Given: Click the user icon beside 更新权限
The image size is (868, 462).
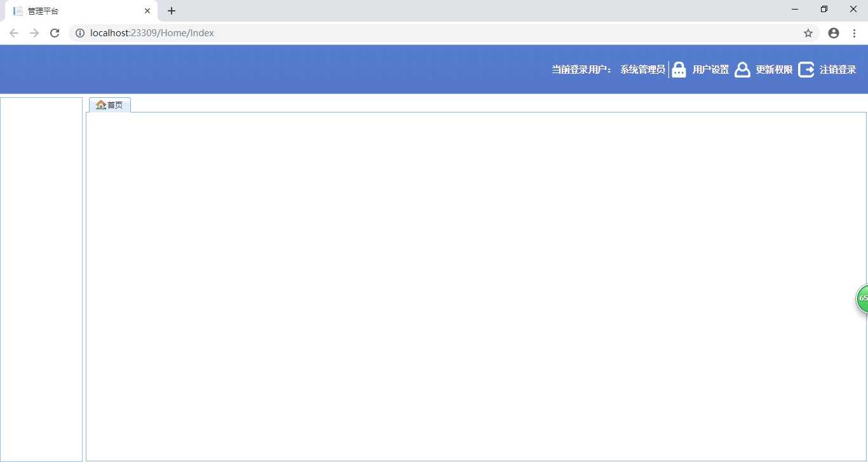Looking at the screenshot, I should point(742,70).
